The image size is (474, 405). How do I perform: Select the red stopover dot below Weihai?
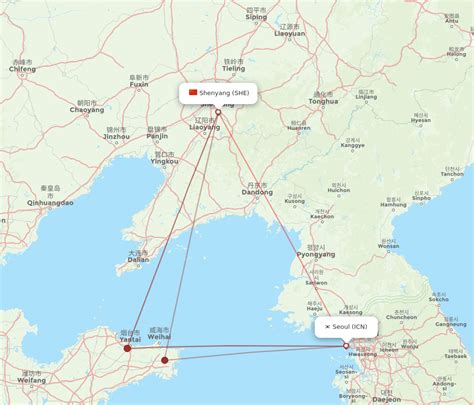point(165,360)
